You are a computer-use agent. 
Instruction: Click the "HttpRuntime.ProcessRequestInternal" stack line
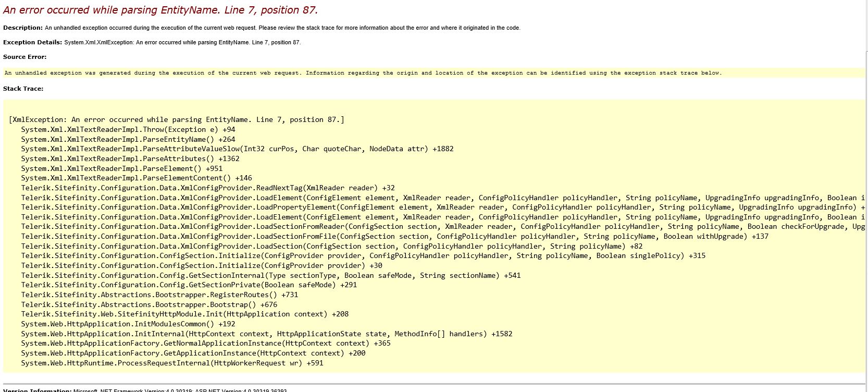(x=172, y=363)
